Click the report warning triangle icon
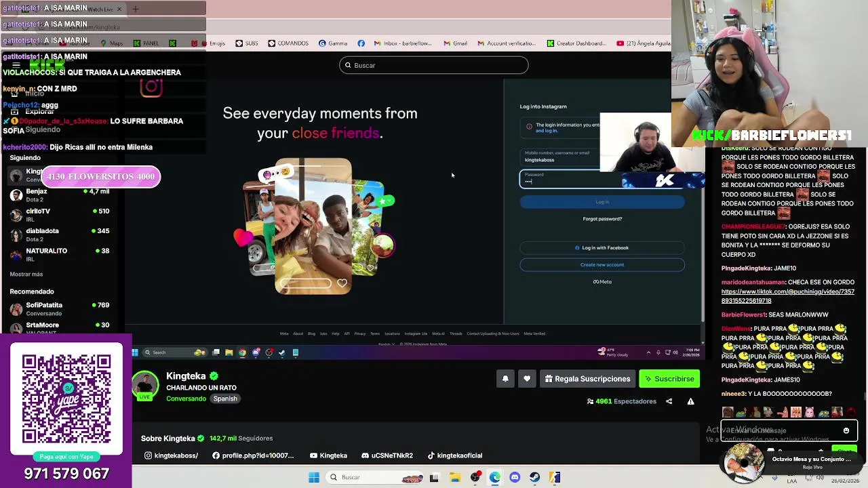868x488 pixels. click(x=690, y=401)
